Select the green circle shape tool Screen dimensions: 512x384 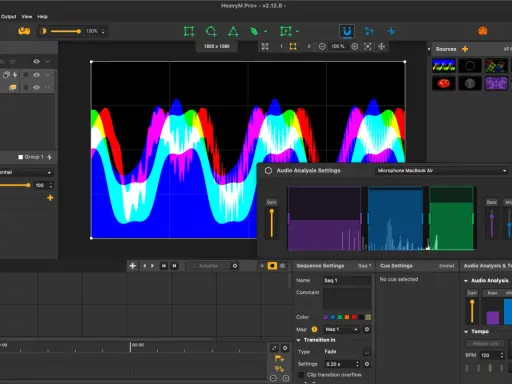[211, 31]
